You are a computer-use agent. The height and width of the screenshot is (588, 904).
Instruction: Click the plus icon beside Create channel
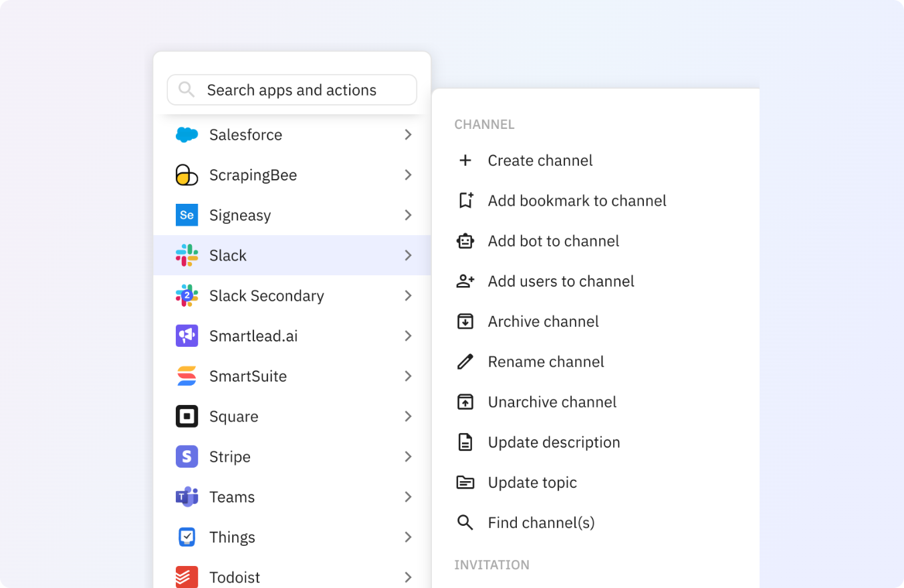click(x=465, y=160)
